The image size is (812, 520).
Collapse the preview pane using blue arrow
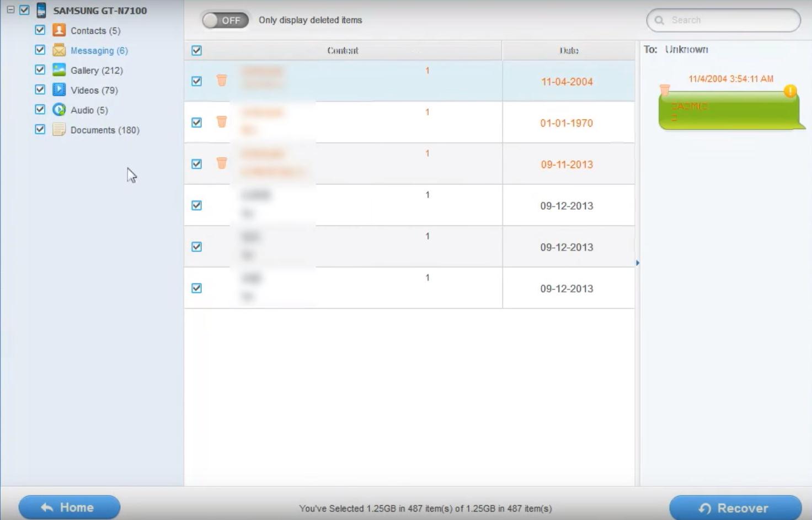tap(638, 263)
